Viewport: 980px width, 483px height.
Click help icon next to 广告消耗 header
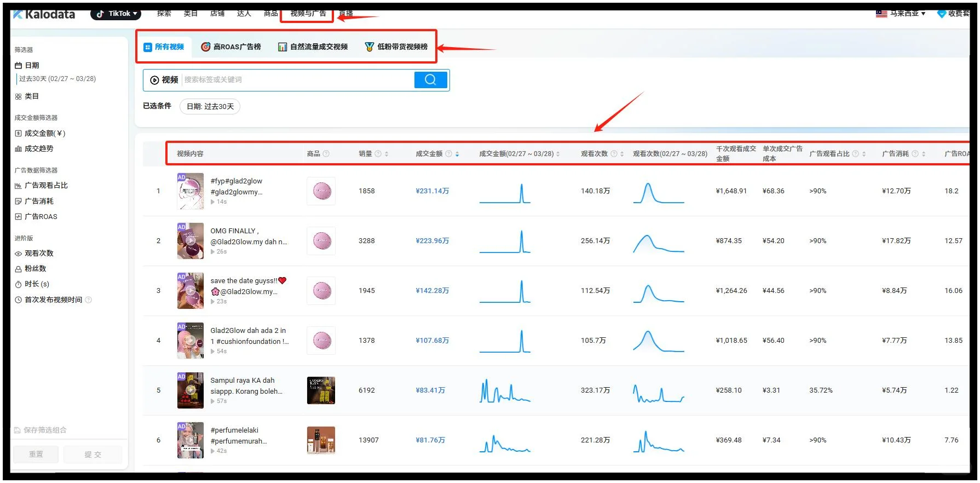coord(915,154)
